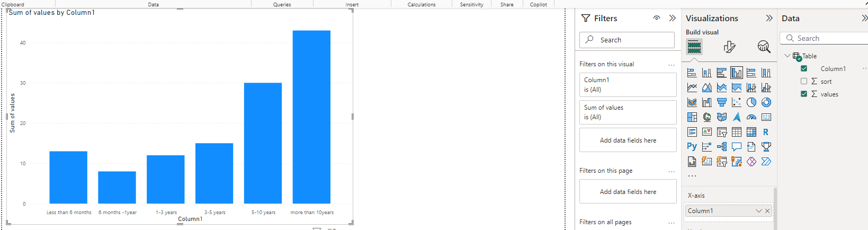Select the Ribbon chart visual

(692, 102)
